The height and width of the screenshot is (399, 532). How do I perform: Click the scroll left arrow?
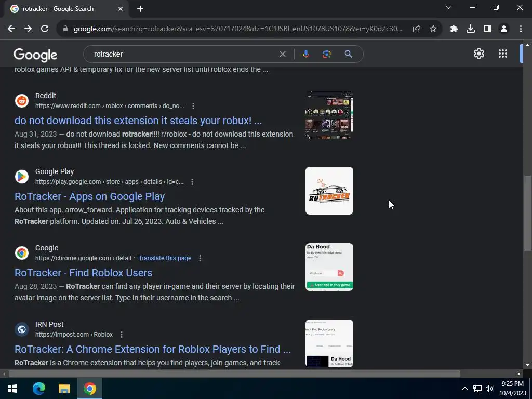[x=4, y=374]
